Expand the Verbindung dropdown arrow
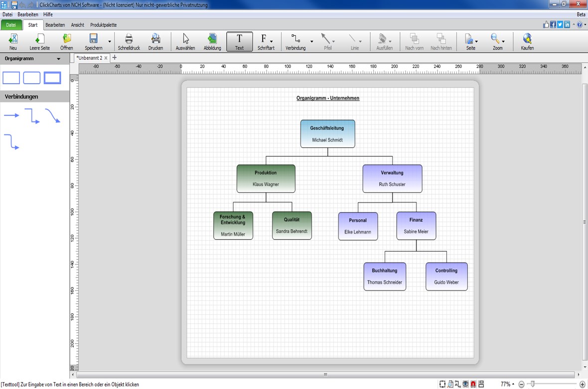The image size is (588, 389). 311,42
